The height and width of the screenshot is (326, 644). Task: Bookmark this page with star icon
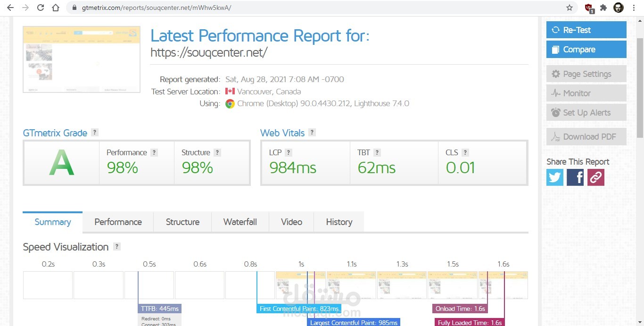570,8
